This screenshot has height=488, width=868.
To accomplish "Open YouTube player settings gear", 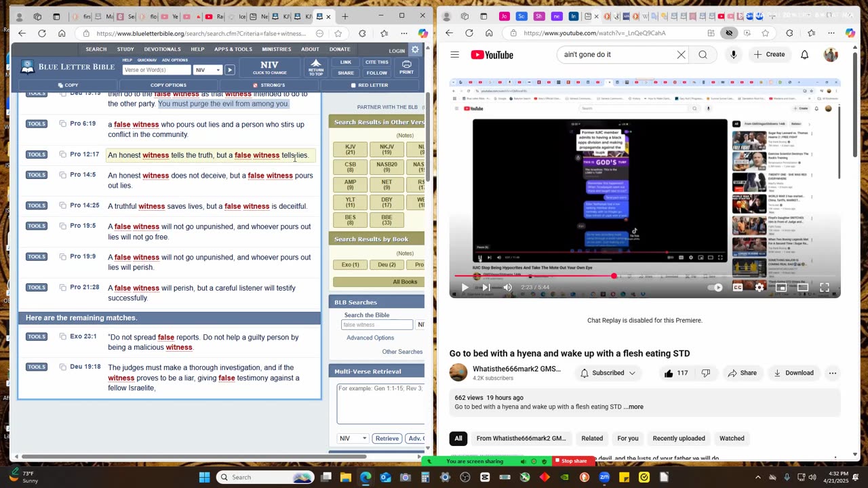I will tap(759, 287).
